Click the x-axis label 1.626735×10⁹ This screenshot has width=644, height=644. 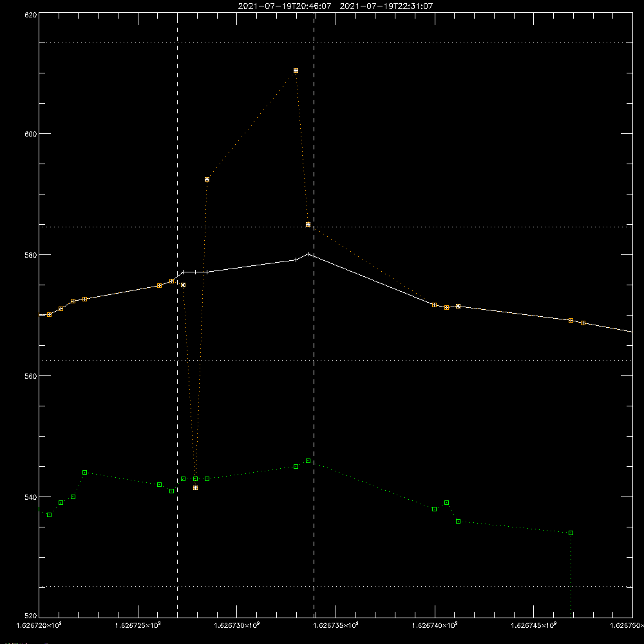coord(336,625)
